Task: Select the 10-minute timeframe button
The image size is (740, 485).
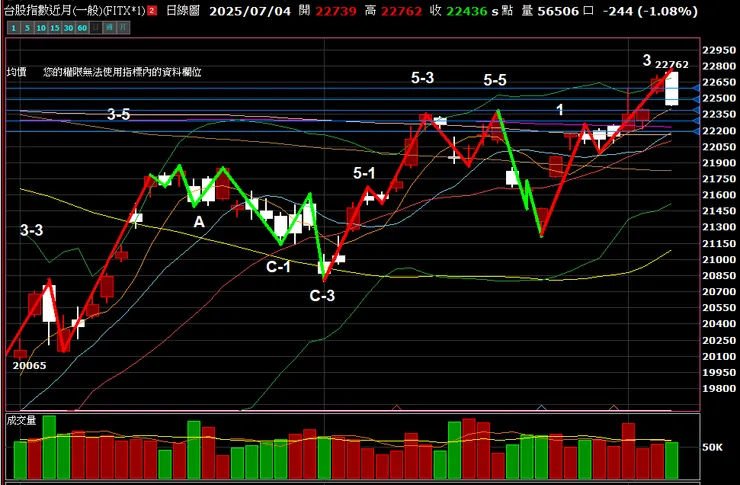Action: (x=41, y=28)
